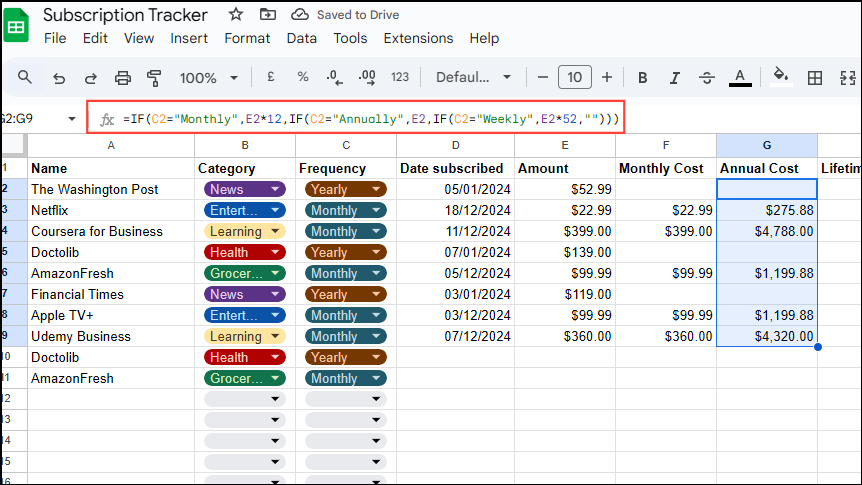
Task: Select the paint format roller icon
Action: (154, 78)
